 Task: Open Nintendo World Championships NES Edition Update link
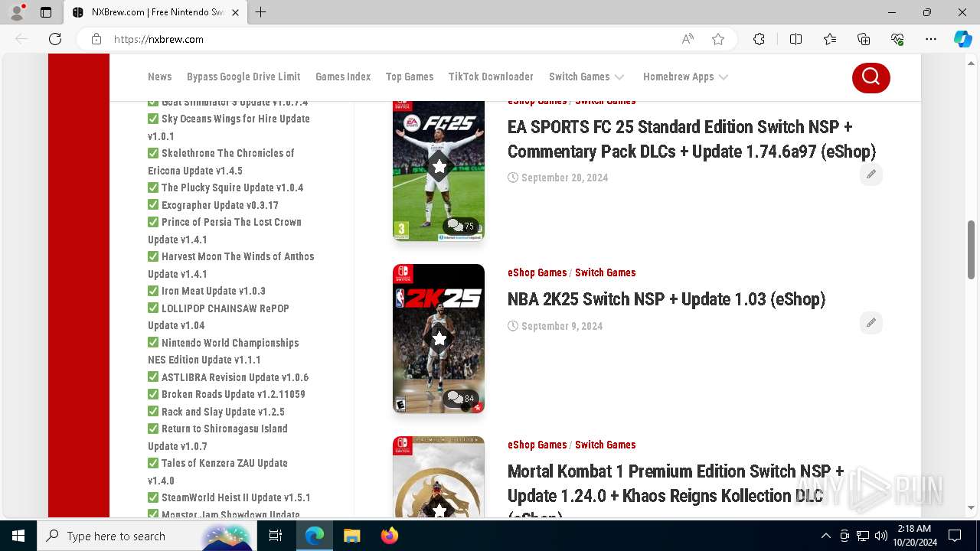tap(224, 351)
